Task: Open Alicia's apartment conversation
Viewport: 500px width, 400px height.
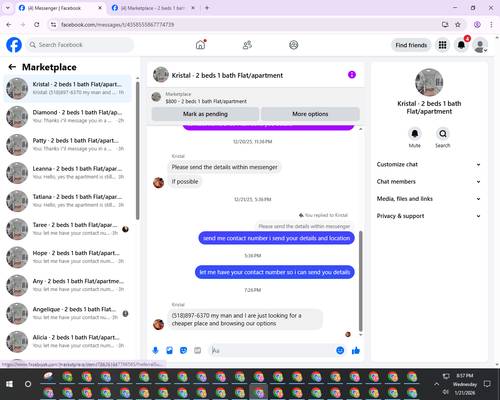Action: 67,341
